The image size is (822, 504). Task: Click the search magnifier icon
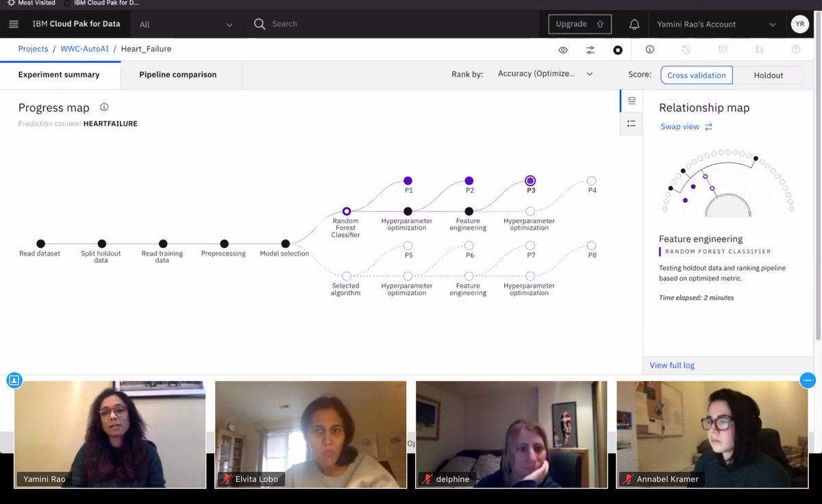(x=260, y=24)
